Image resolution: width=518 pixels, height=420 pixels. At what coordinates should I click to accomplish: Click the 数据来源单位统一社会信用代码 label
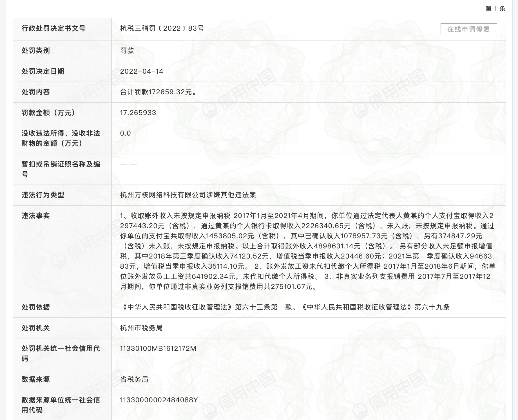61,405
